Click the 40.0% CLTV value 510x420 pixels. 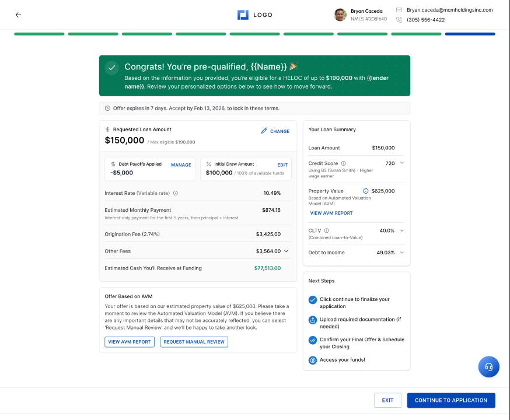(387, 230)
